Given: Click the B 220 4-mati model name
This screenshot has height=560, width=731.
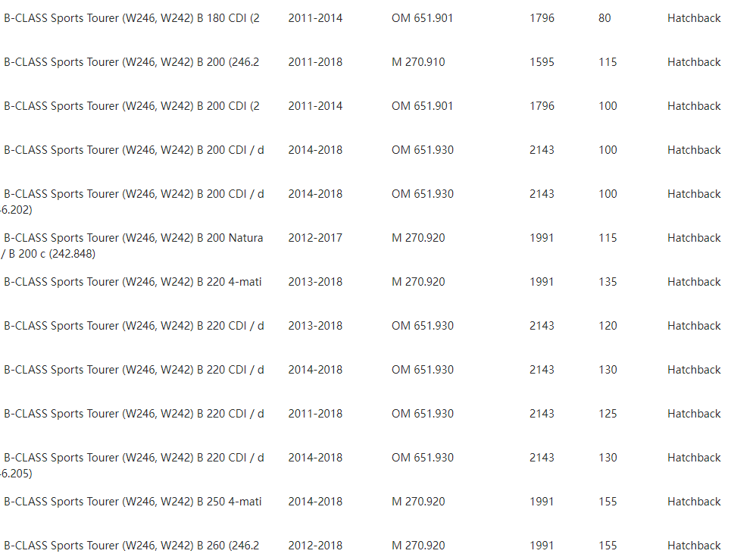Looking at the screenshot, I should coord(133,282).
